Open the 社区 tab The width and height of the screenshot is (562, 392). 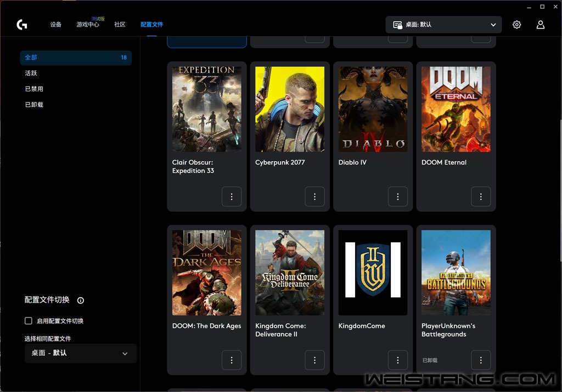120,24
